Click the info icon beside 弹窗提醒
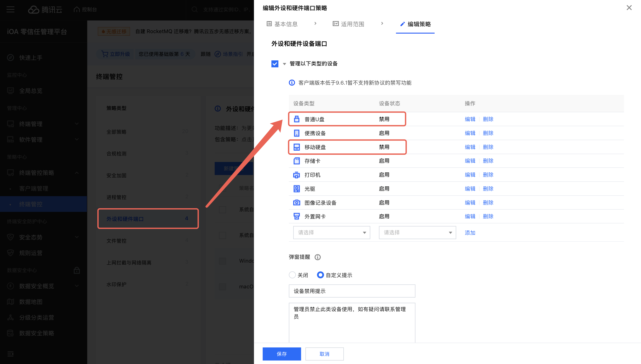 [x=317, y=257]
